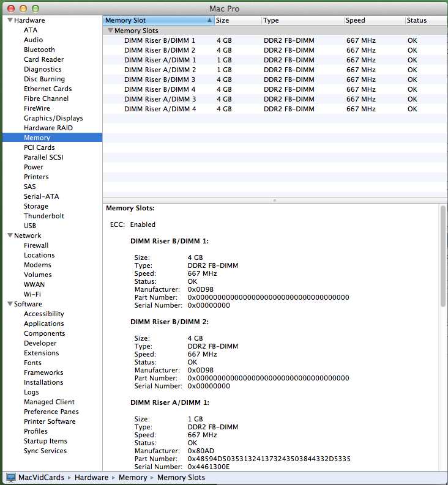Open Locations under Network
The image size is (448, 485).
[x=39, y=255]
